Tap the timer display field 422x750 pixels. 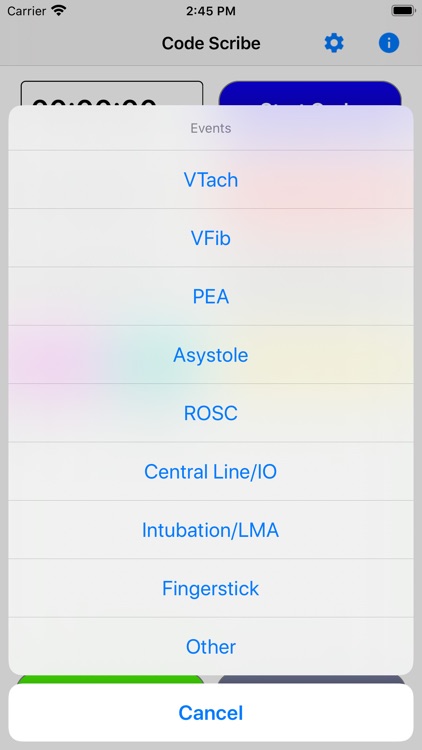click(112, 94)
